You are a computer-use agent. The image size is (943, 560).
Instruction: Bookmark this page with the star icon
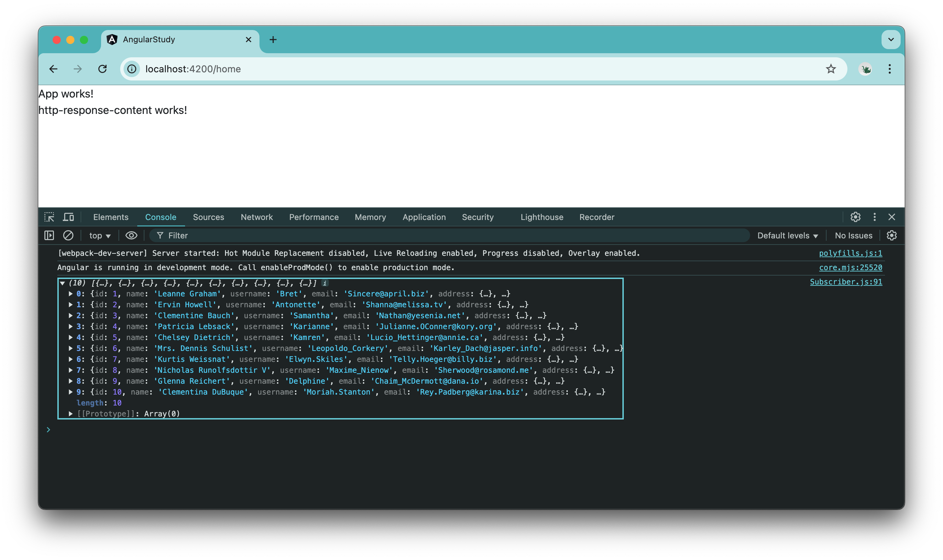(x=830, y=69)
